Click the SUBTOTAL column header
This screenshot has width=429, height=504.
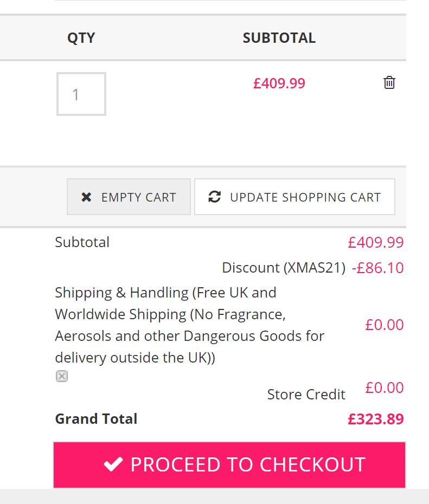coord(279,38)
